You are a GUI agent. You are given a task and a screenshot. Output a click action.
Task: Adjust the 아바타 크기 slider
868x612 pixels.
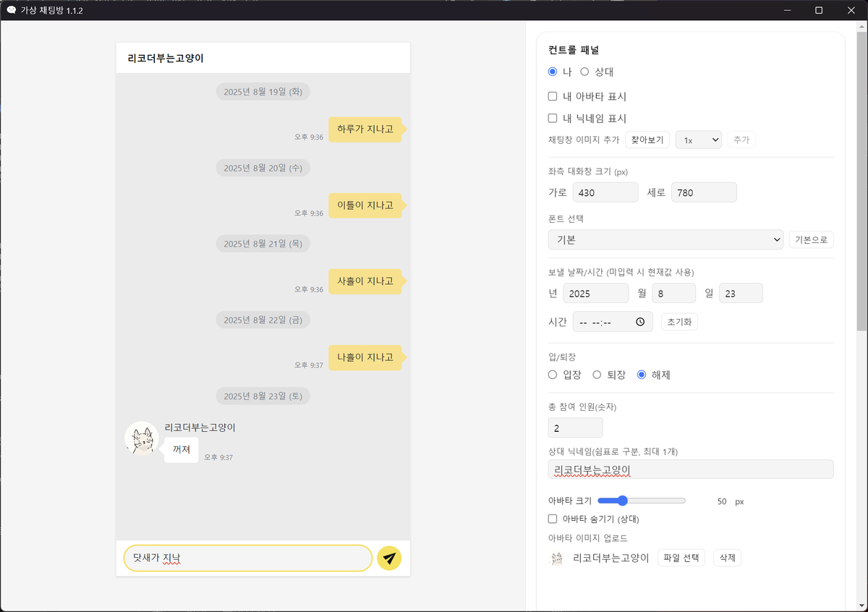pos(642,501)
